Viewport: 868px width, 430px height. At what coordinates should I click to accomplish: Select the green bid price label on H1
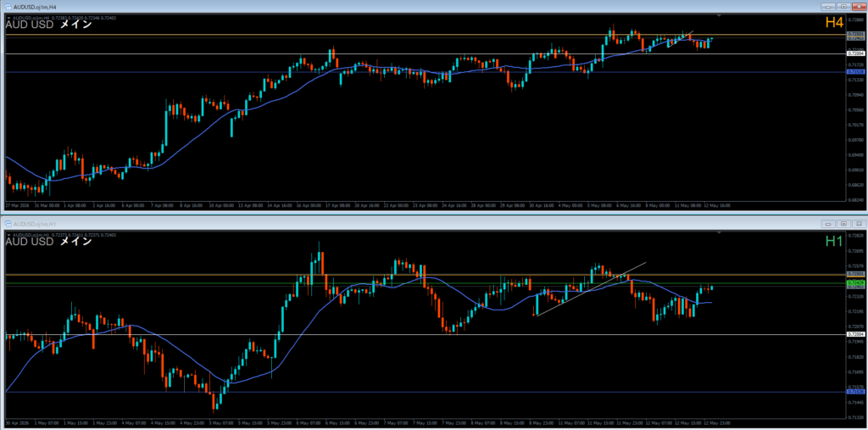click(856, 283)
